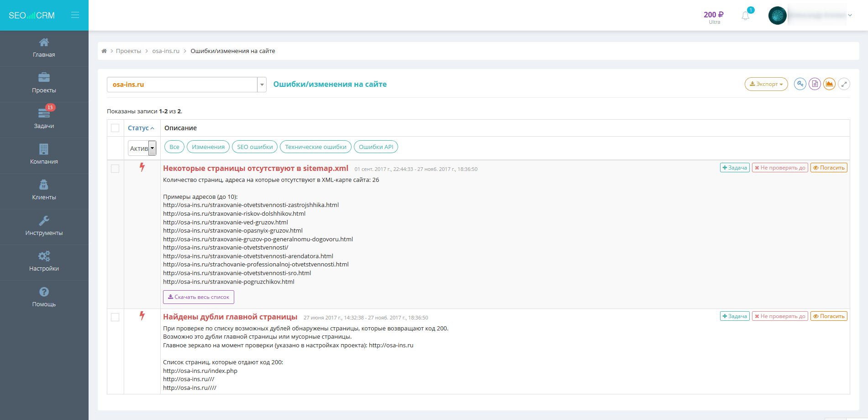This screenshot has height=420, width=868.
Task: Click the home breadcrumb icon
Action: click(104, 51)
